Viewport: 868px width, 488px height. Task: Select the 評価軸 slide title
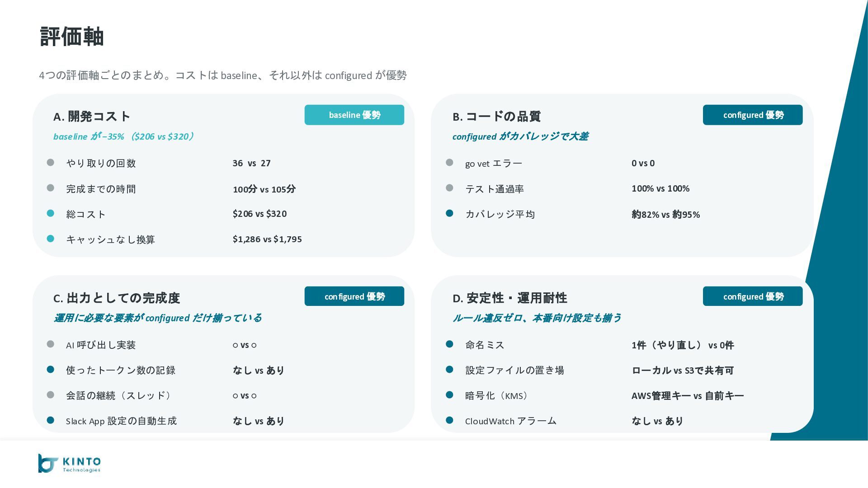click(x=72, y=36)
